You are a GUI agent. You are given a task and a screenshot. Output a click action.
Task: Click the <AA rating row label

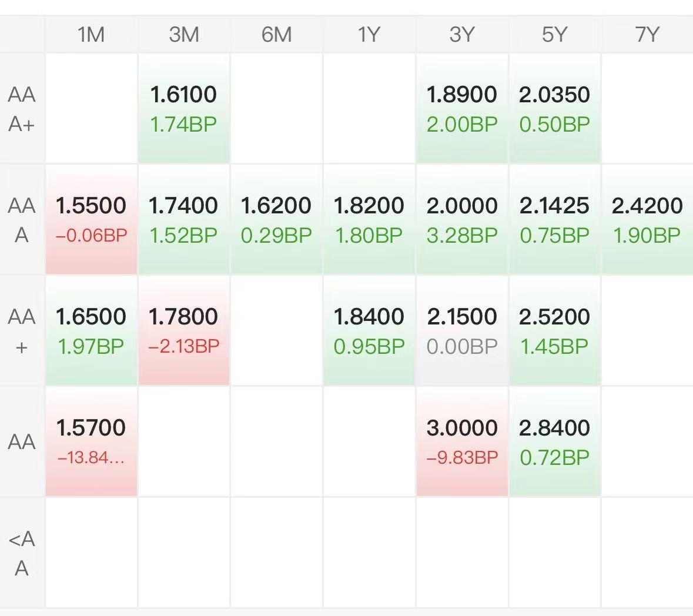(x=22, y=553)
